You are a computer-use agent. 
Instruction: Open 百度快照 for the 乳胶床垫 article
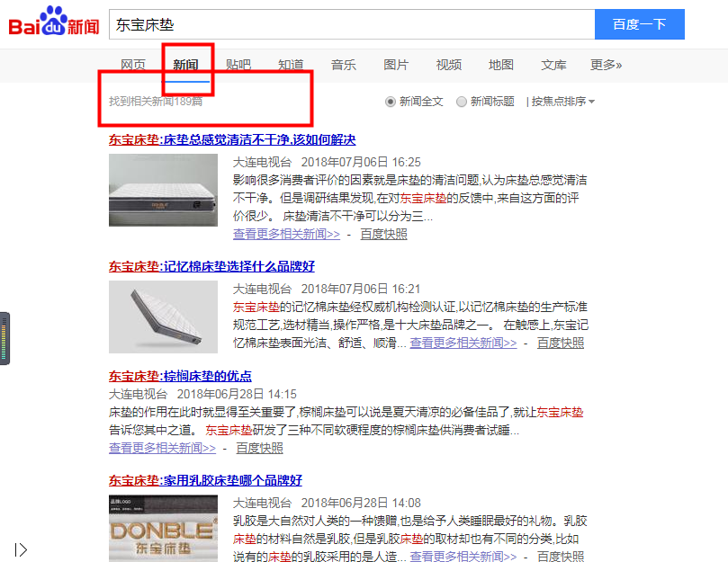(561, 556)
